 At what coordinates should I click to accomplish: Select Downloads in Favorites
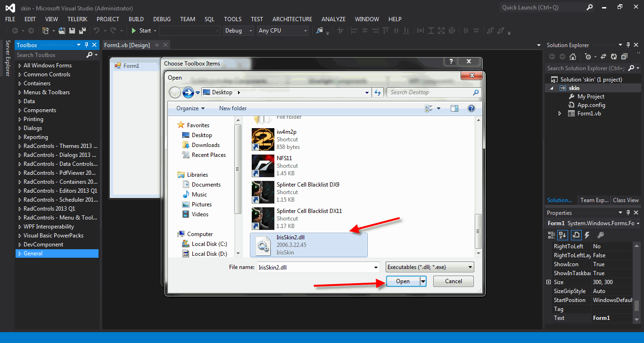(x=206, y=145)
